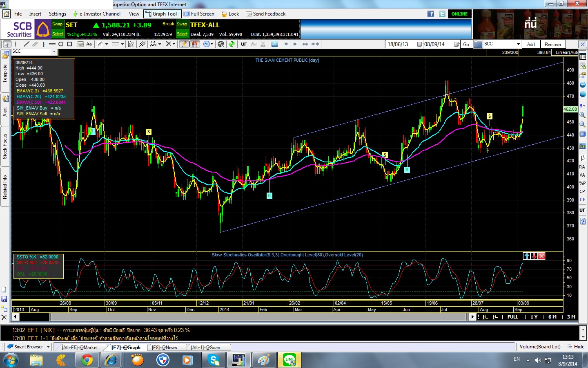588x368 pixels.
Task: Expand the delete drawings dropdown
Action: point(174,44)
